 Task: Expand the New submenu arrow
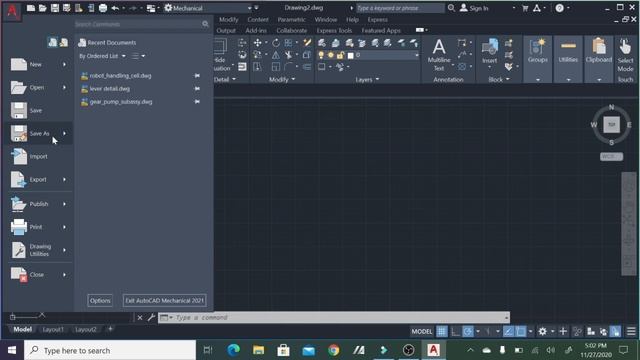(x=64, y=64)
